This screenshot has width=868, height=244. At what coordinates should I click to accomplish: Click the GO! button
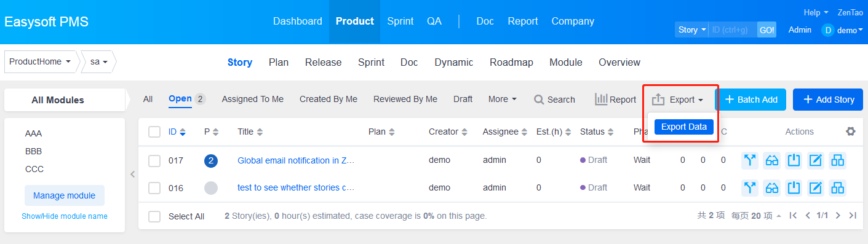pos(766,30)
